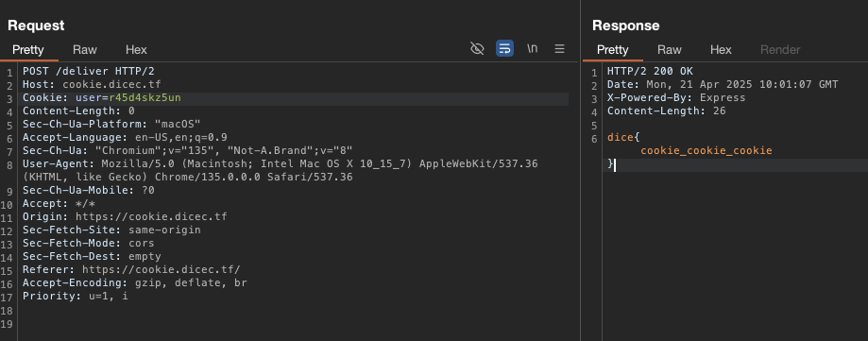Viewport: 868px width, 341px height.
Task: Click the 'Accept: */*' header line
Action: (60, 204)
